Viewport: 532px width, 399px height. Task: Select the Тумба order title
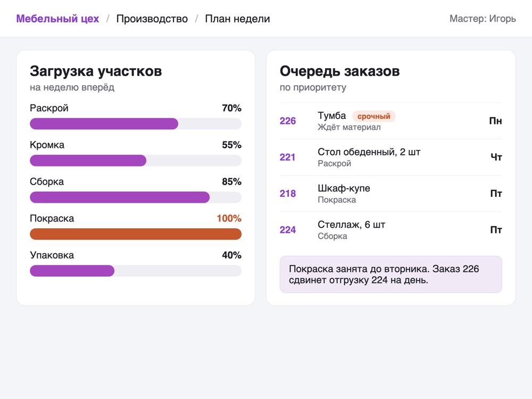[332, 115]
